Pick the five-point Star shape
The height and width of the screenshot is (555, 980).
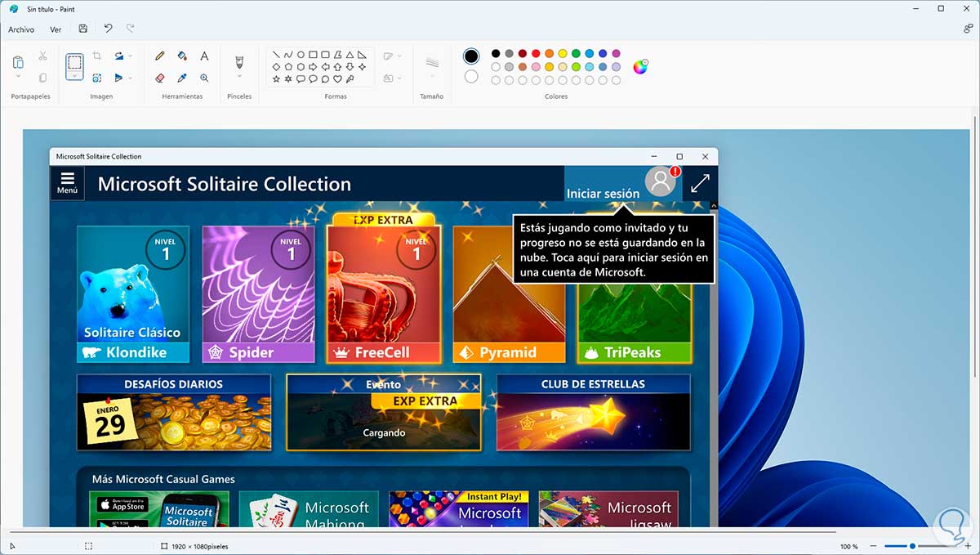pos(276,78)
